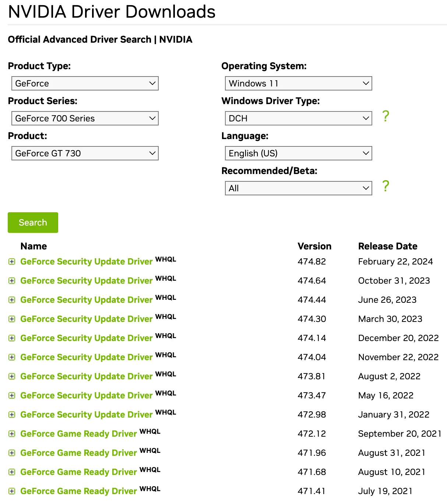
Task: Open help for Windows Driver Type
Action: 386,116
